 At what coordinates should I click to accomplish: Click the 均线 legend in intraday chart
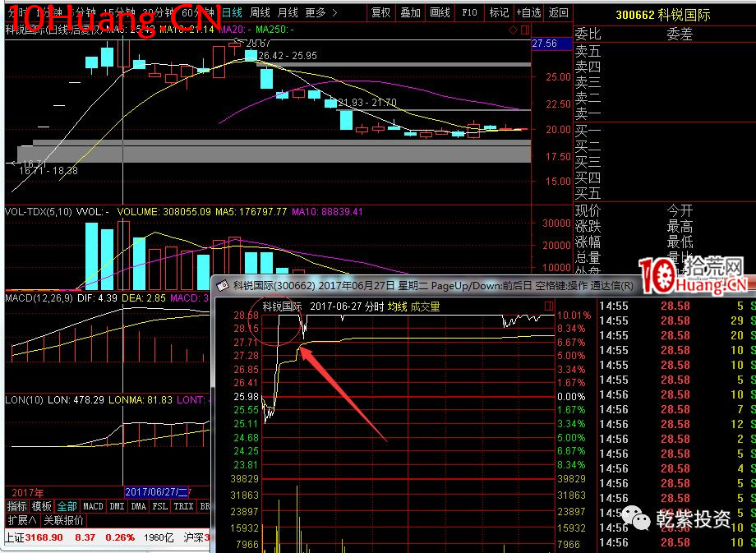[x=398, y=306]
